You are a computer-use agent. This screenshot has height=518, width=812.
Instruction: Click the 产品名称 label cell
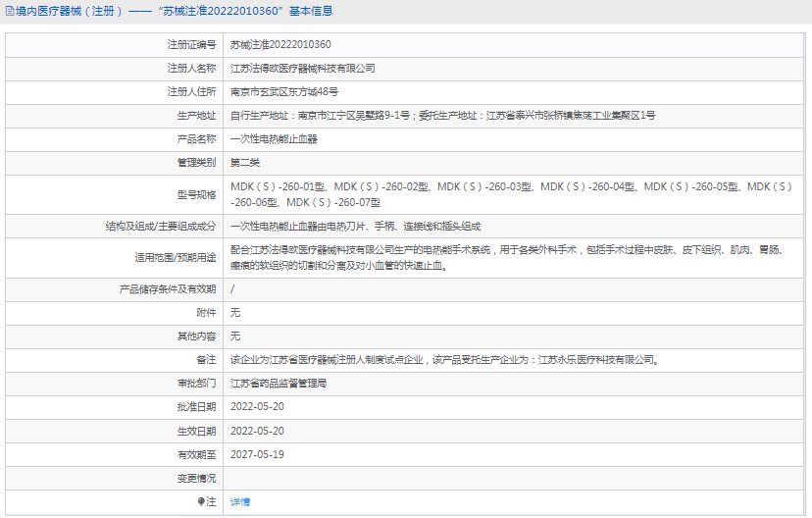tap(115, 139)
